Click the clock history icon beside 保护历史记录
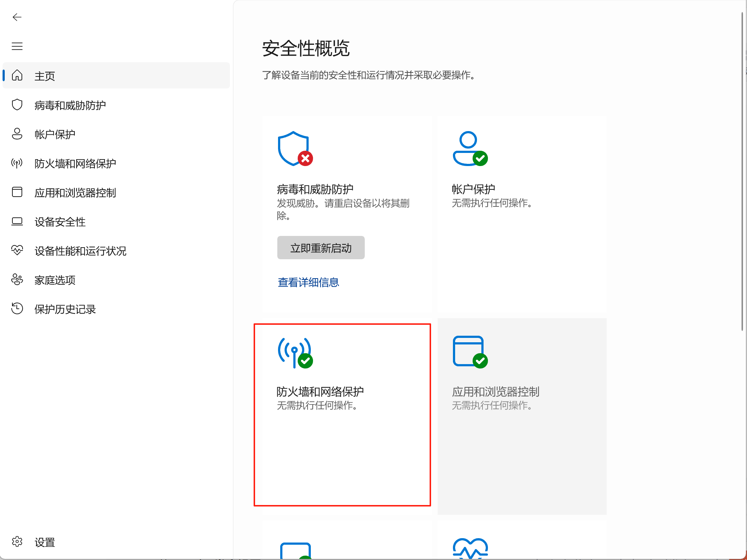The height and width of the screenshot is (560, 747). 17,308
